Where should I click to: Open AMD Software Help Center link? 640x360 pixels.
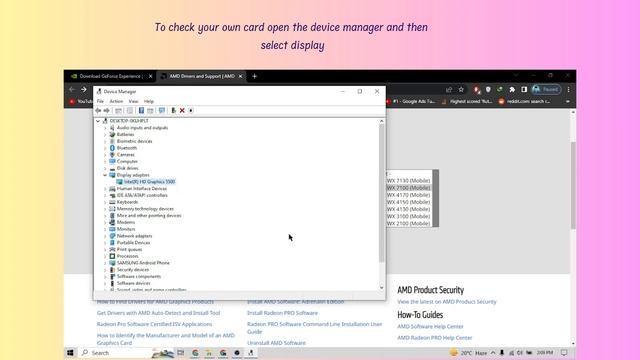pyautogui.click(x=430, y=327)
